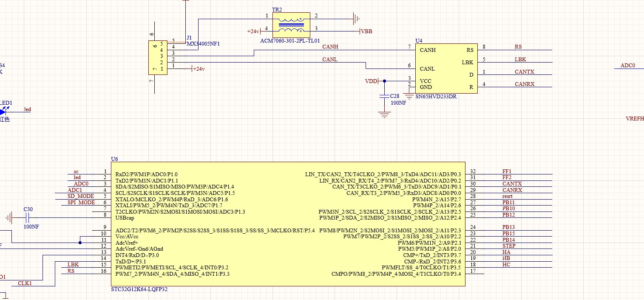The width and height of the screenshot is (644, 300).
Task: Click the SPI_MODE net label
Action: point(81,202)
